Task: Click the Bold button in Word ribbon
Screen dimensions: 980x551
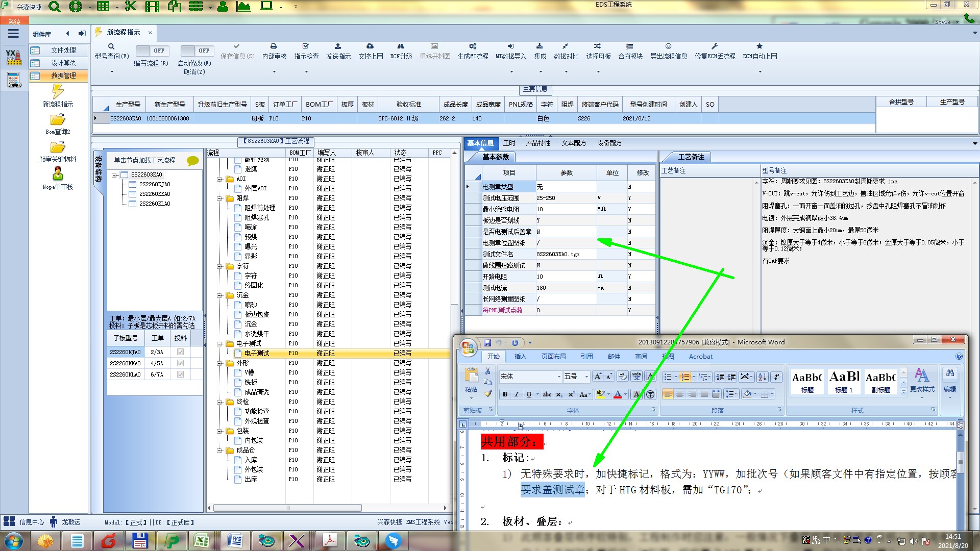Action: tap(505, 394)
